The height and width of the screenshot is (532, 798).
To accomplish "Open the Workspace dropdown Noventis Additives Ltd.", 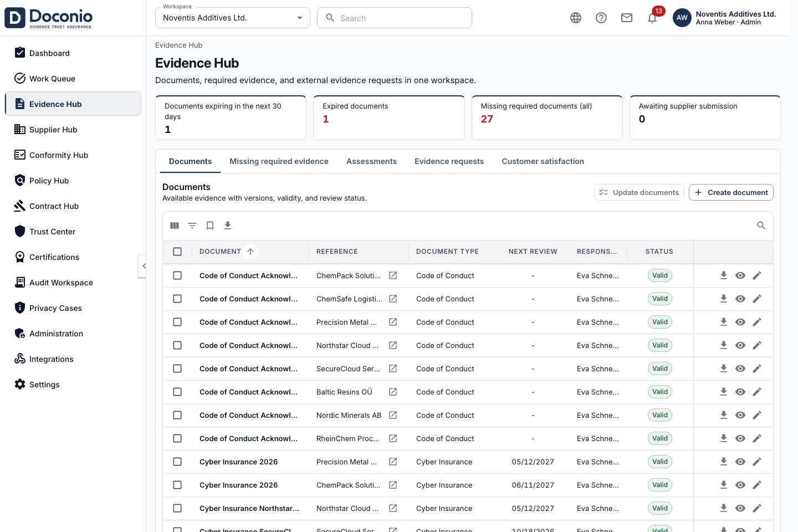I will (233, 18).
